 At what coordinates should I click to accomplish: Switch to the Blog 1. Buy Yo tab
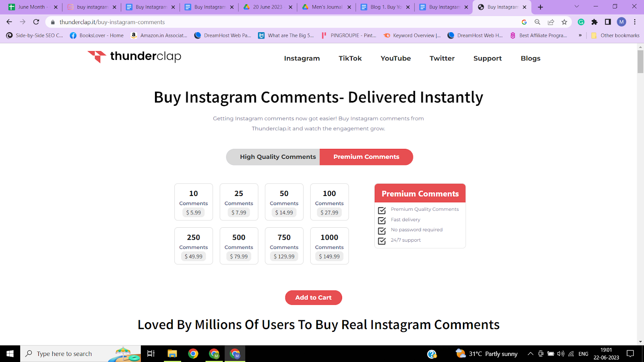(384, 7)
